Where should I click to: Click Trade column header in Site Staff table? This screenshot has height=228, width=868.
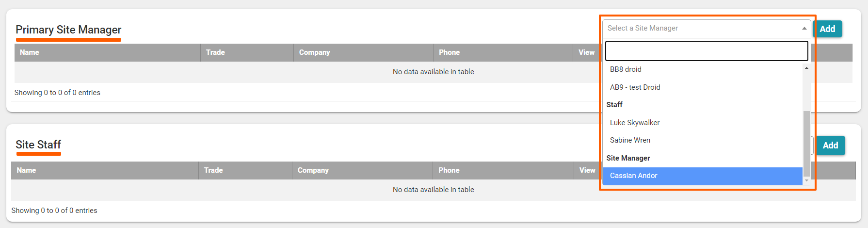pos(213,170)
